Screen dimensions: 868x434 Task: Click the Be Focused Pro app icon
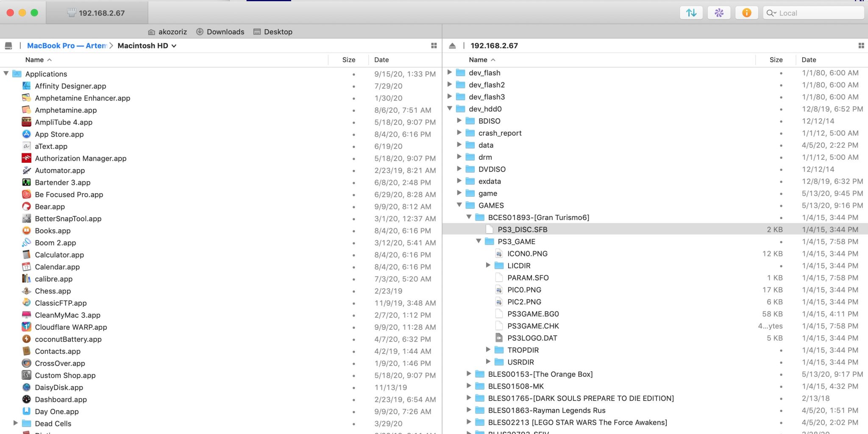point(26,194)
